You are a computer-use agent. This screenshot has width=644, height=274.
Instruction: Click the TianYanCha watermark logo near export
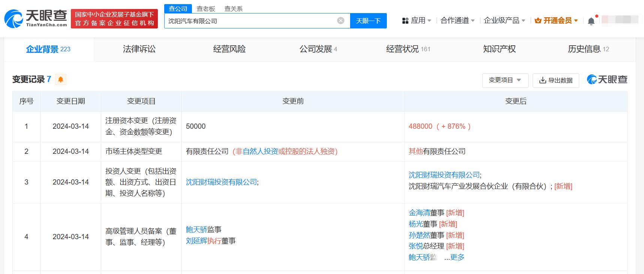(x=607, y=79)
